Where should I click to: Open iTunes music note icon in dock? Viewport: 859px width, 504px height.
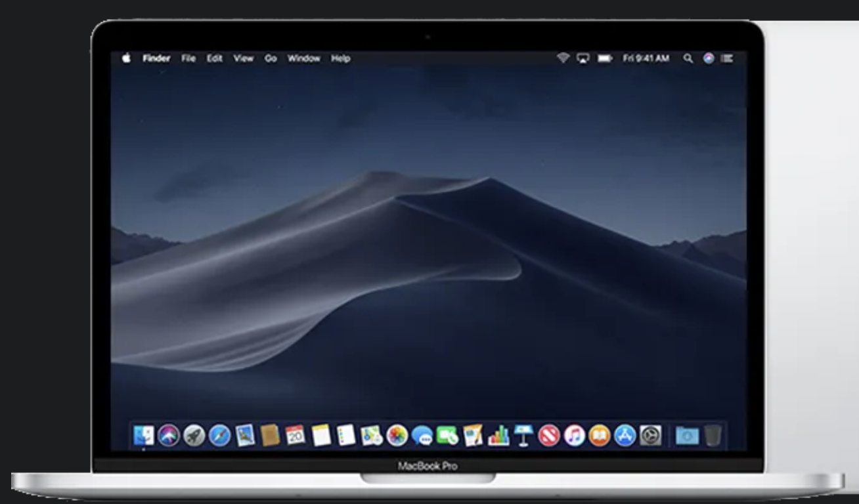575,435
